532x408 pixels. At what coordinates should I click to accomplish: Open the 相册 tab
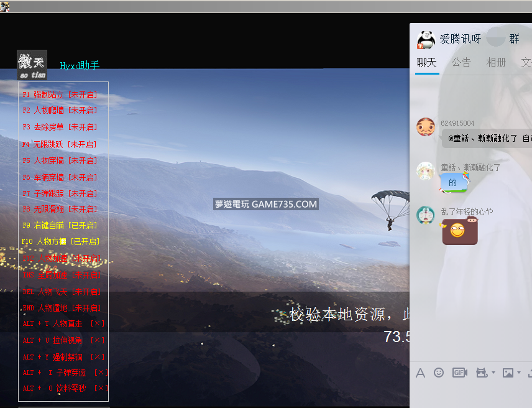point(496,63)
